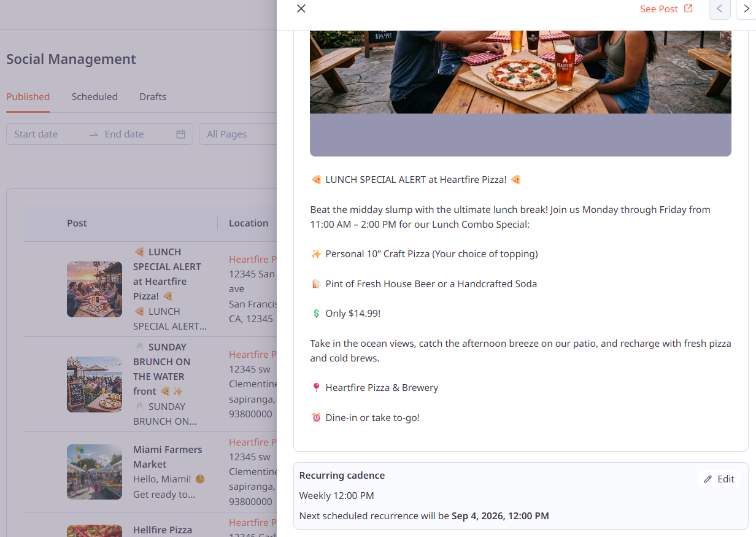Select the Miami Farmers Market title
This screenshot has height=537, width=756.
point(168,457)
